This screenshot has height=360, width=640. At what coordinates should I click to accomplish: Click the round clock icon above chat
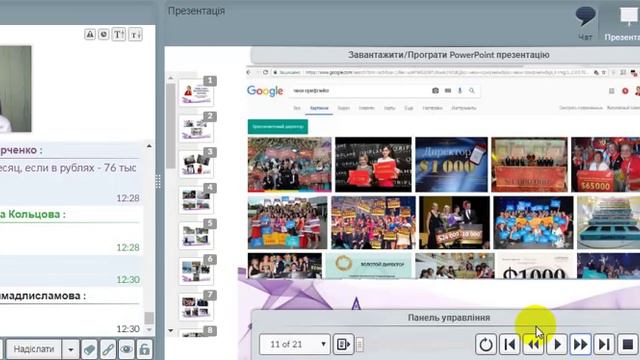(x=104, y=34)
